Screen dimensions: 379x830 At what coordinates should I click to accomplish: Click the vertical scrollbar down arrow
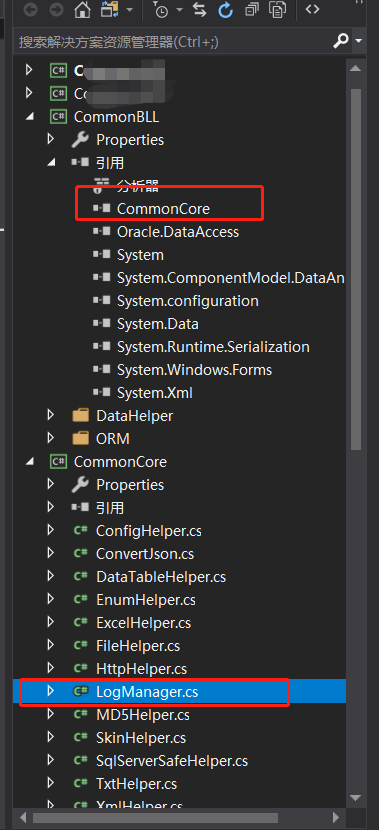click(356, 797)
